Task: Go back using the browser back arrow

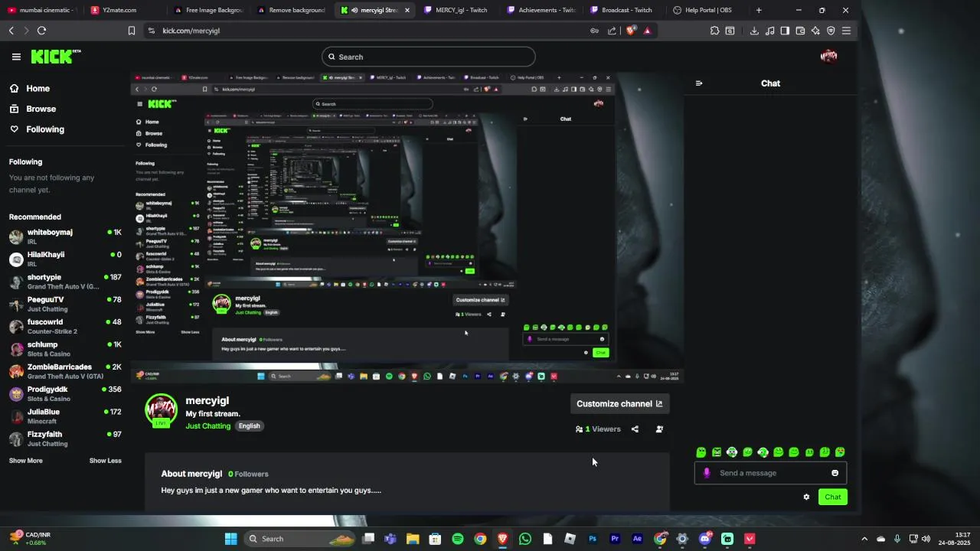Action: pyautogui.click(x=11, y=31)
